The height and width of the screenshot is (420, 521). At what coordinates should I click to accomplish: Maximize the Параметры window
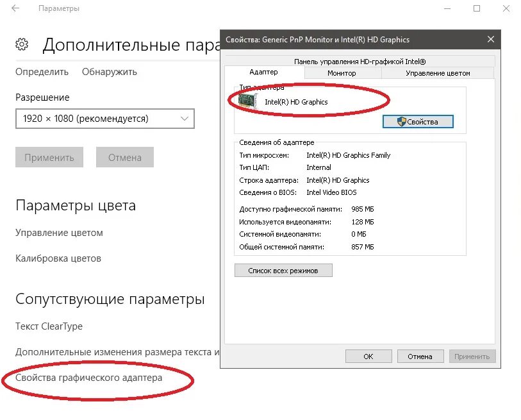(477, 8)
